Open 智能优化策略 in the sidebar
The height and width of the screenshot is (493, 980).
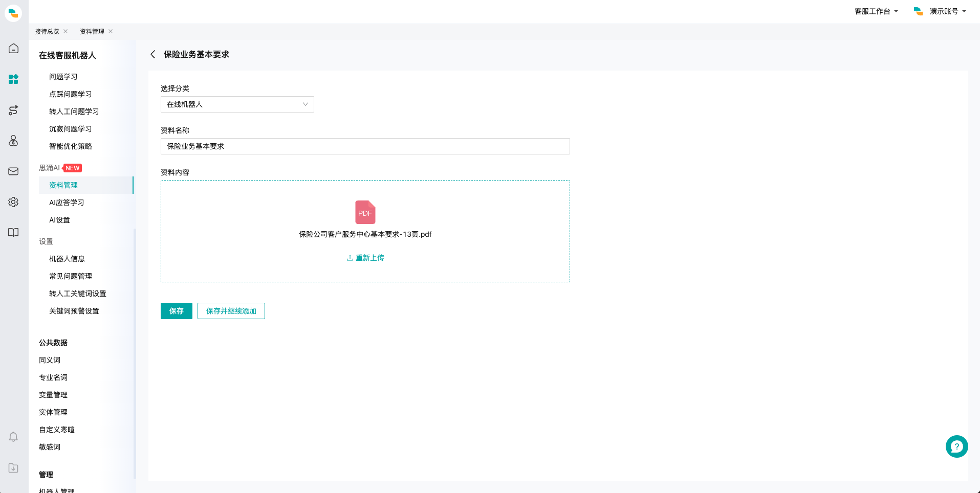click(x=71, y=146)
